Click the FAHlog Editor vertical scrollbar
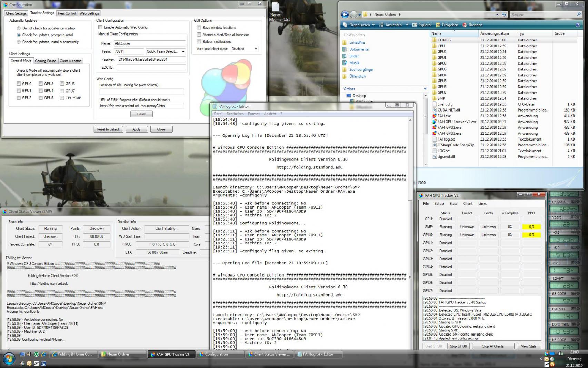The image size is (588, 368). (x=410, y=233)
